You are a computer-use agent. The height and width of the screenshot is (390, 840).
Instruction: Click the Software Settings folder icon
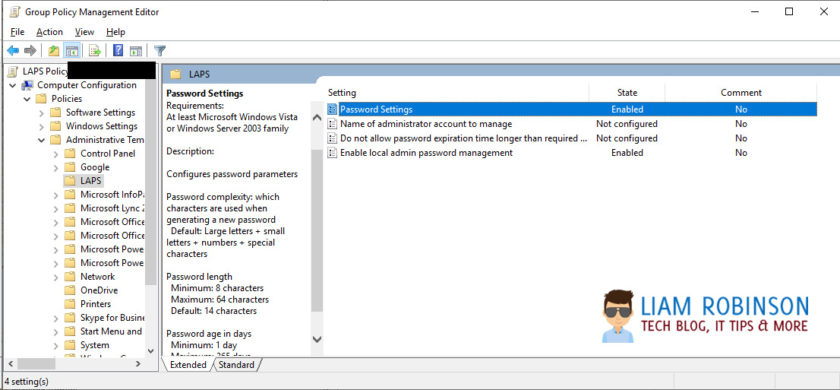[x=55, y=112]
